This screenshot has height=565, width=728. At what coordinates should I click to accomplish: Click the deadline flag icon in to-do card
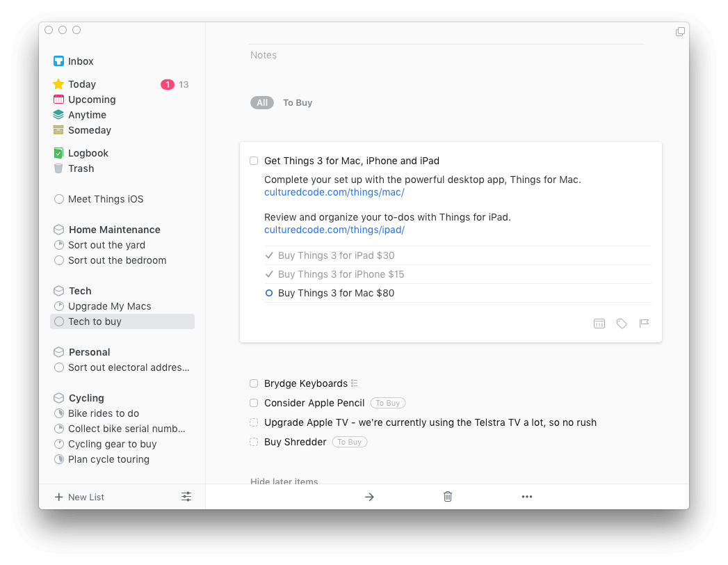644,323
